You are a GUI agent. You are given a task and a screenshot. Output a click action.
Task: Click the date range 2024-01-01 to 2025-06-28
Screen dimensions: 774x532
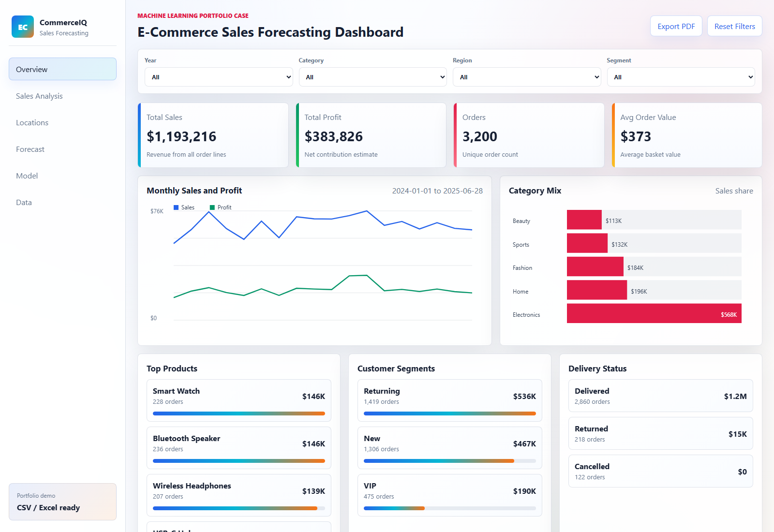pyautogui.click(x=437, y=191)
